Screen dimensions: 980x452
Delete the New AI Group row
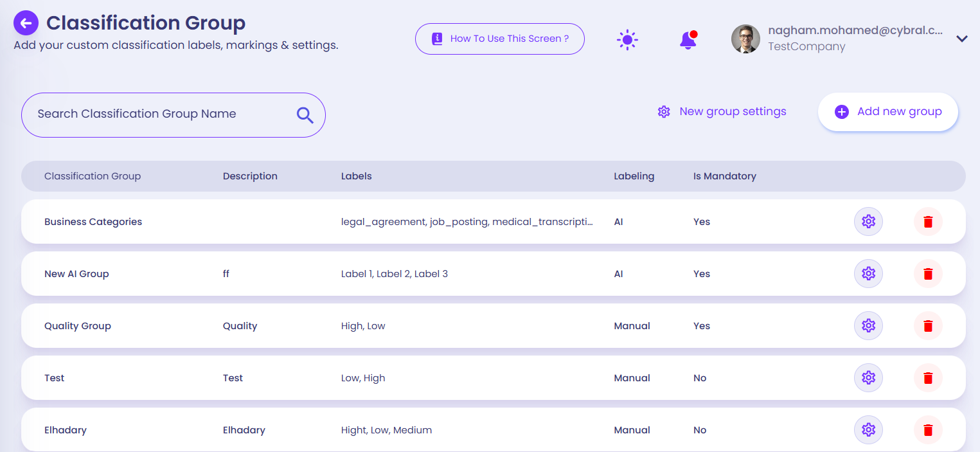[928, 274]
